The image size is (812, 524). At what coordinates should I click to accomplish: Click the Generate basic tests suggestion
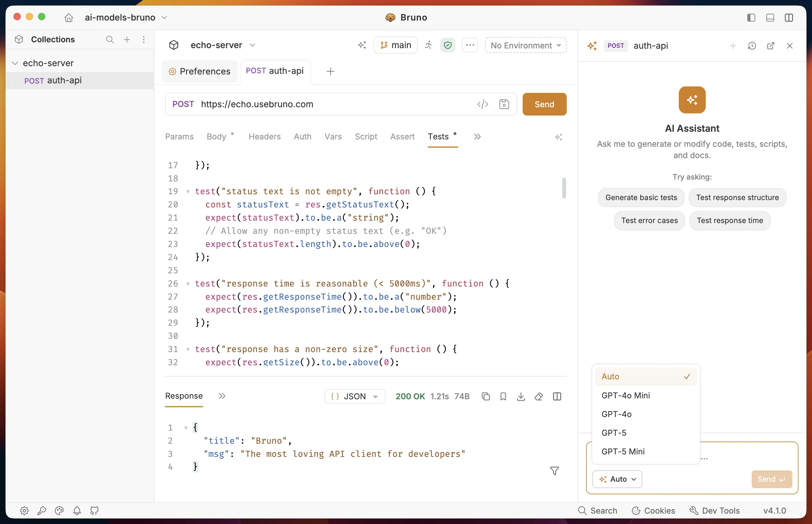[641, 197]
